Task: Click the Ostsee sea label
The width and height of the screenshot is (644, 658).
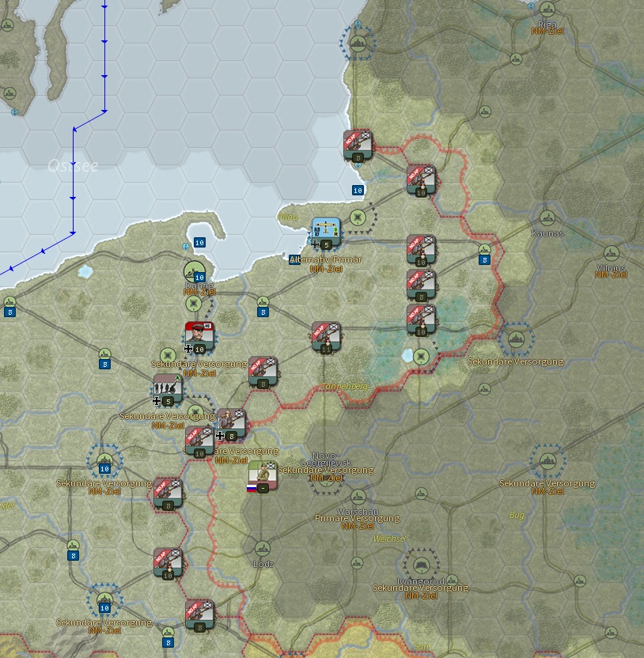Action: [x=73, y=166]
